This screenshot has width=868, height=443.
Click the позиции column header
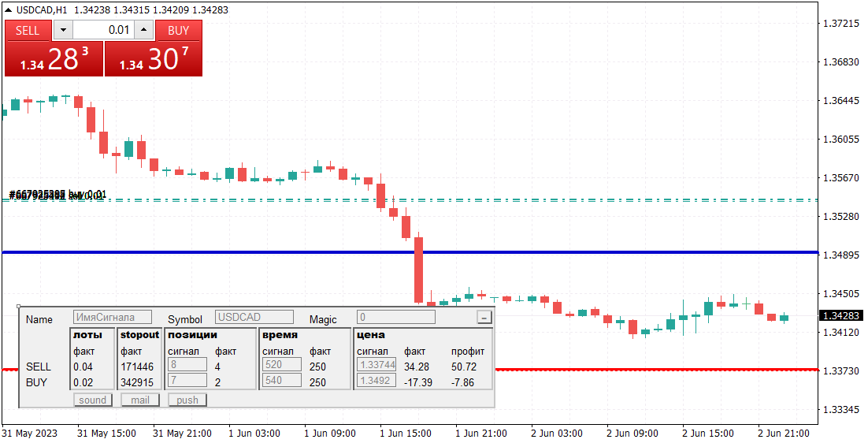[192, 334]
